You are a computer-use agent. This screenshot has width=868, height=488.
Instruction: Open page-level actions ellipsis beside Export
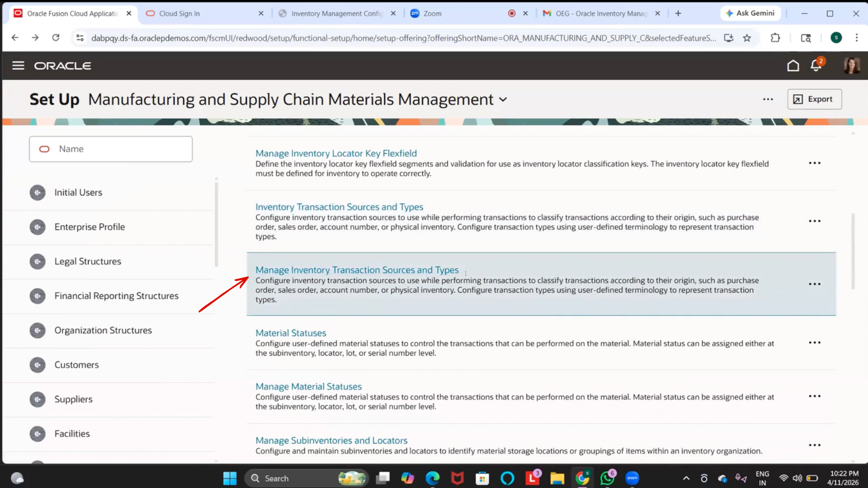[x=768, y=99]
